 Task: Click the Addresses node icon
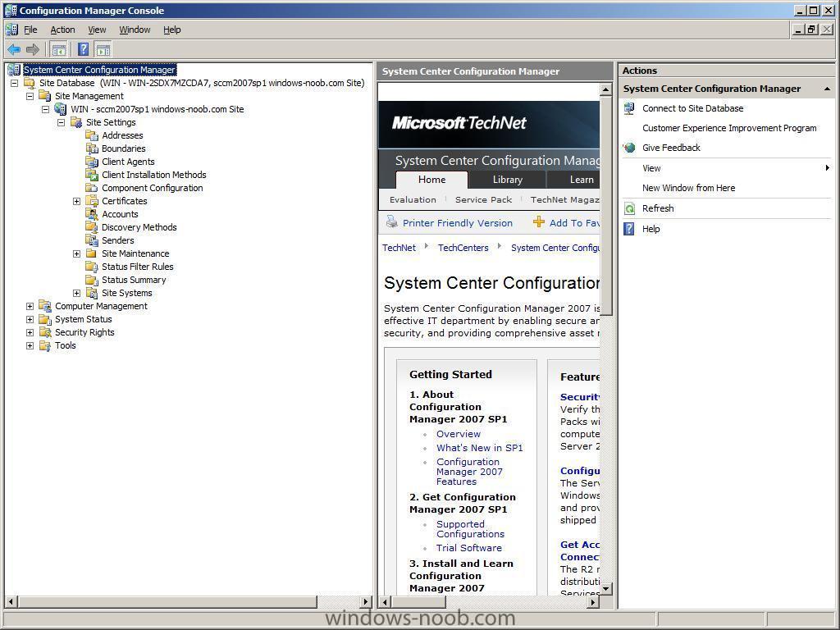coord(92,135)
